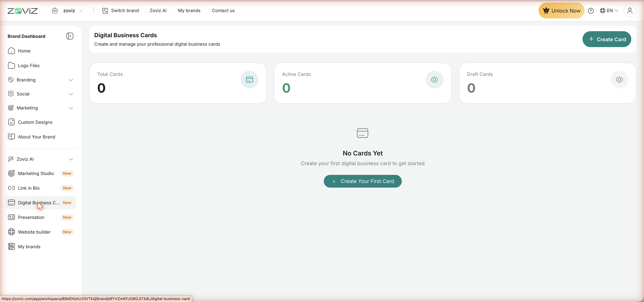644x302 pixels.
Task: Open My brands in sidebar
Action: pos(40,246)
